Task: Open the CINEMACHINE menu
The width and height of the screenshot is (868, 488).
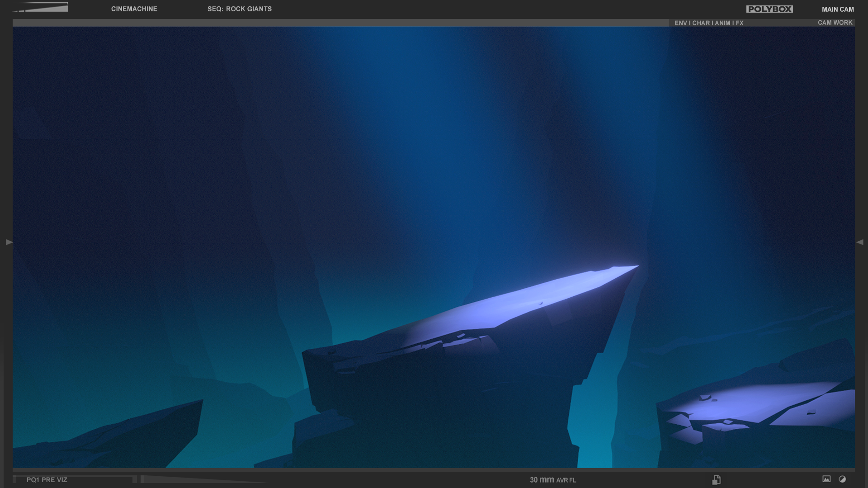Action: pos(134,9)
